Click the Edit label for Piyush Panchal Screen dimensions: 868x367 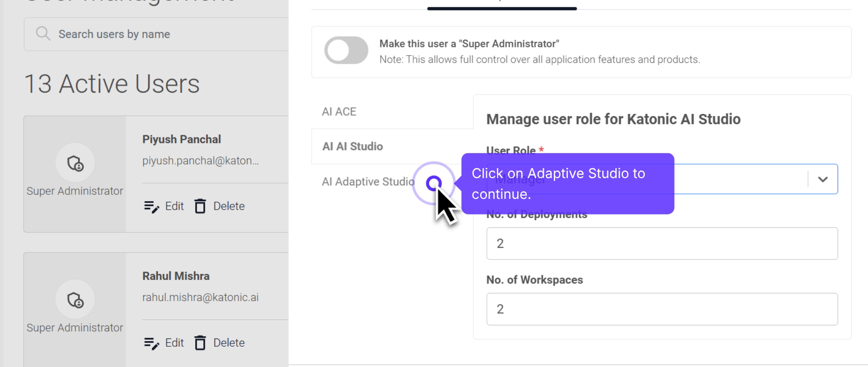(x=175, y=206)
